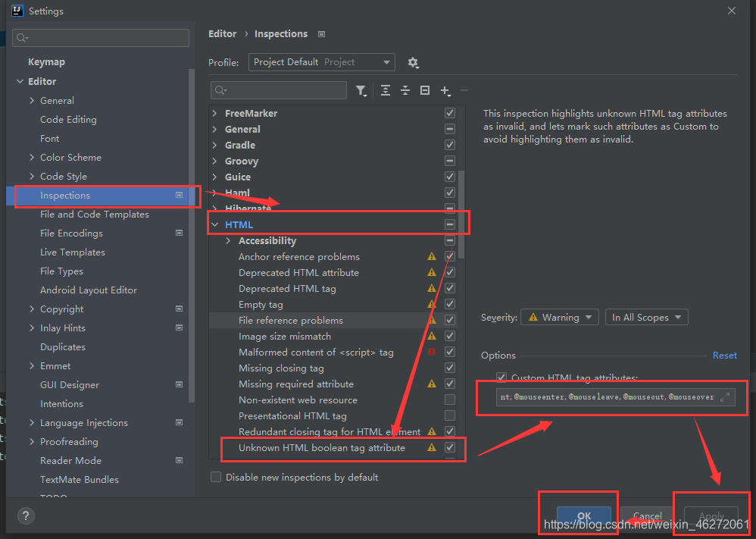This screenshot has width=756, height=539.
Task: Click the help question mark button
Action: pos(26,515)
